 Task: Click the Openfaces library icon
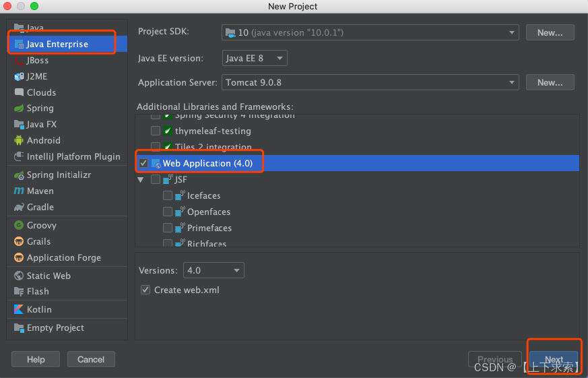tap(180, 212)
